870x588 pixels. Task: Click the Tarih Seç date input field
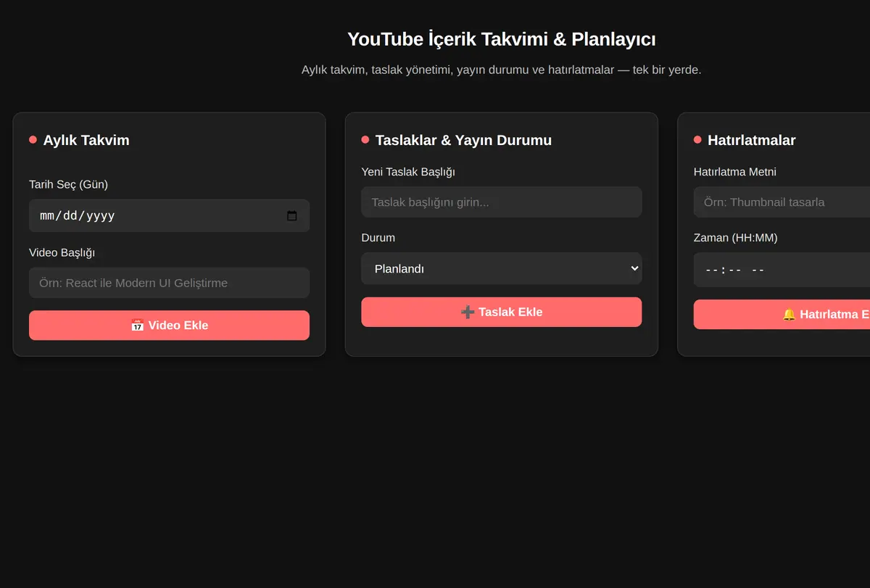[169, 216]
